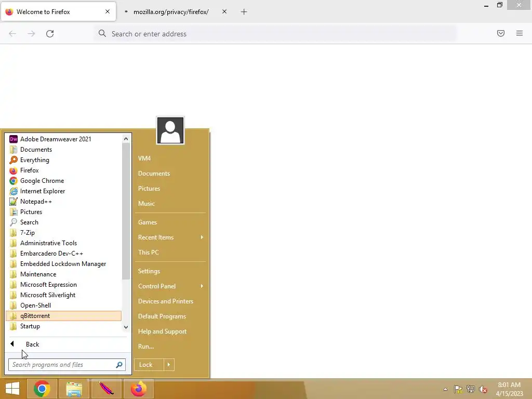Open the Search program entry
532x399 pixels.
tap(63, 222)
